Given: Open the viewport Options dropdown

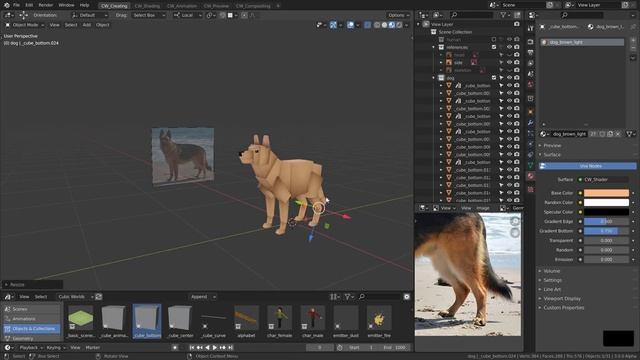Looking at the screenshot, I should point(398,15).
